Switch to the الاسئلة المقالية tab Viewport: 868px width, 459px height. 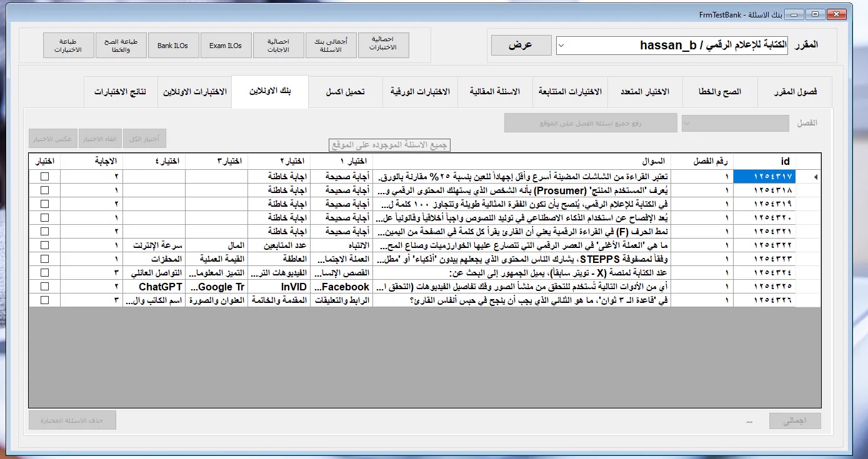[495, 92]
